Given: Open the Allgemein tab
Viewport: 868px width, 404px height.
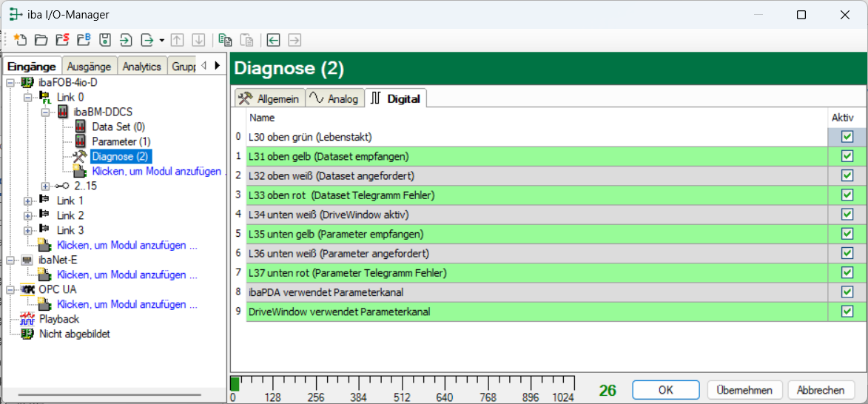Looking at the screenshot, I should pos(270,98).
